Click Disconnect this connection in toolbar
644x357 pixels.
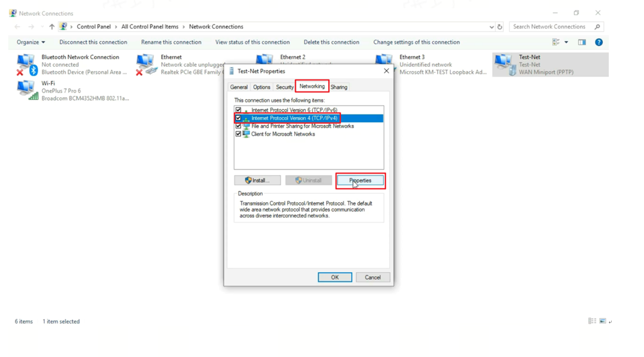pos(93,42)
